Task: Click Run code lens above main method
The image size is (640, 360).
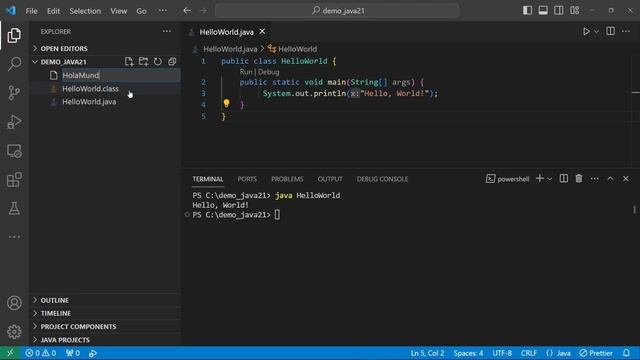Action: (246, 72)
